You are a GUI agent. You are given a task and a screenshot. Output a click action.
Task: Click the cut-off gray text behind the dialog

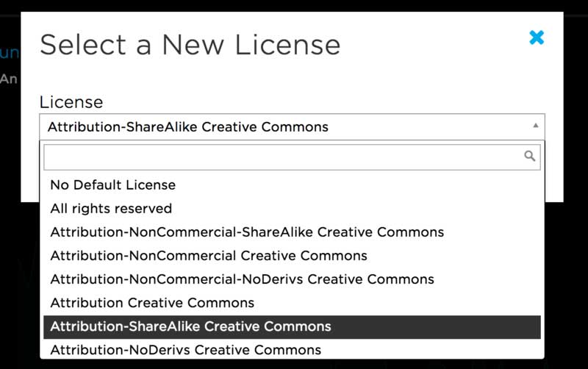(x=8, y=78)
